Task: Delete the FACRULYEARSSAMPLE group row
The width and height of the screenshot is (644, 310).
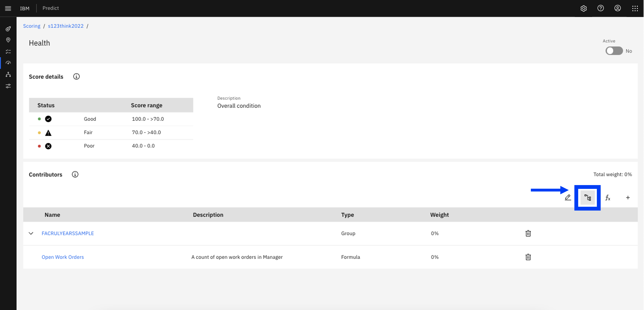Action: pyautogui.click(x=528, y=233)
